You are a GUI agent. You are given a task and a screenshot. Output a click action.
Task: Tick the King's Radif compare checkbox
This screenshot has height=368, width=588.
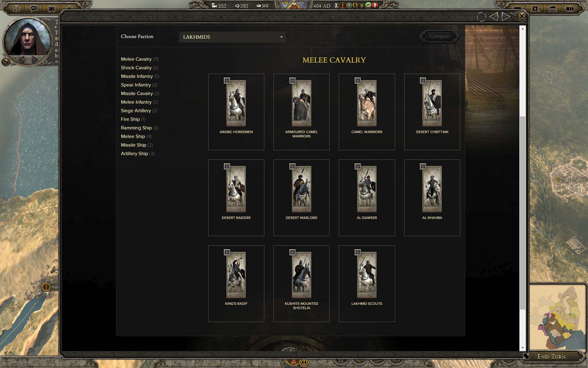pyautogui.click(x=227, y=252)
